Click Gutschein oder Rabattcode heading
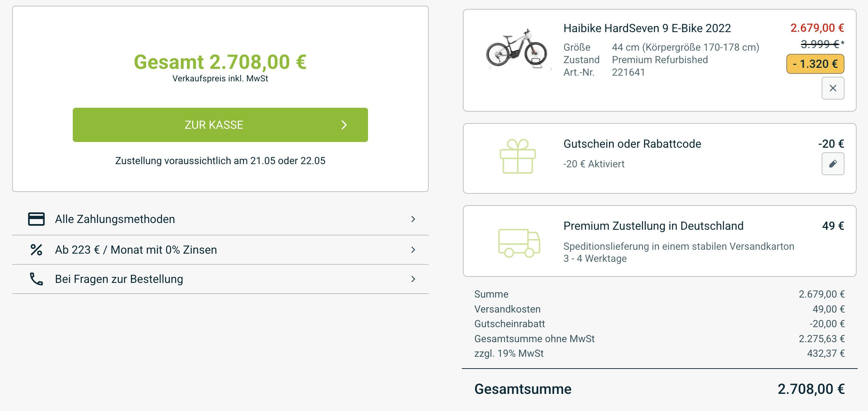 coord(632,144)
